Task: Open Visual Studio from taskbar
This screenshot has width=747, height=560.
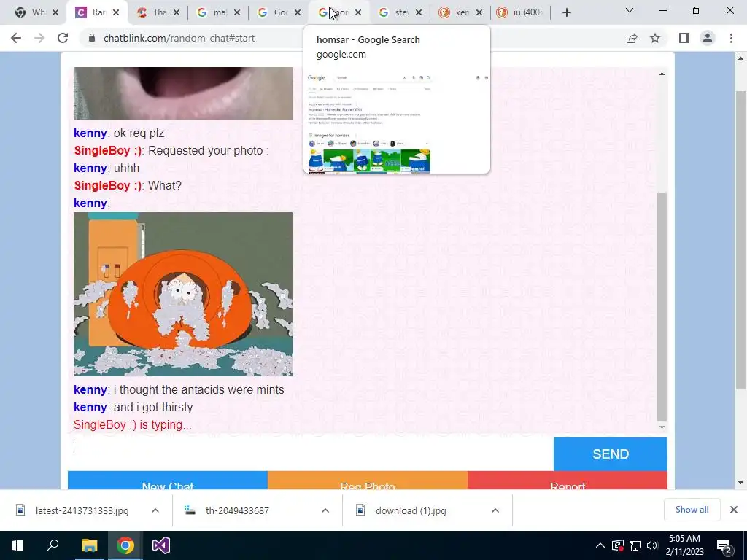Action: (x=161, y=545)
